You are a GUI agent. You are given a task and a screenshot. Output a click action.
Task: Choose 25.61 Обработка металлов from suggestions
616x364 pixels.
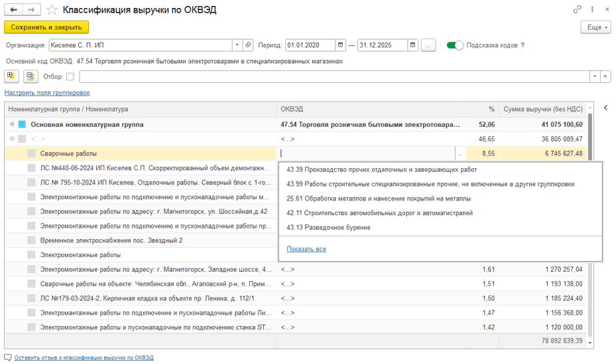[x=378, y=198]
